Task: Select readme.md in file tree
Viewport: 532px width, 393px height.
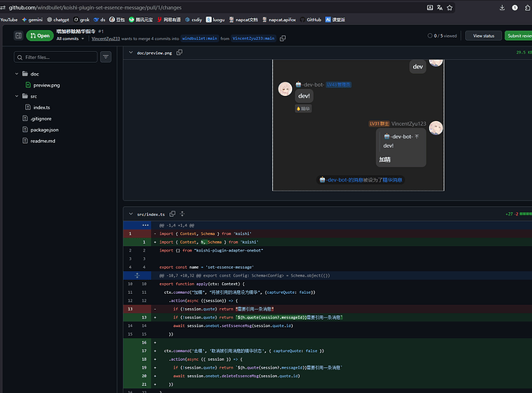Action: click(x=42, y=141)
